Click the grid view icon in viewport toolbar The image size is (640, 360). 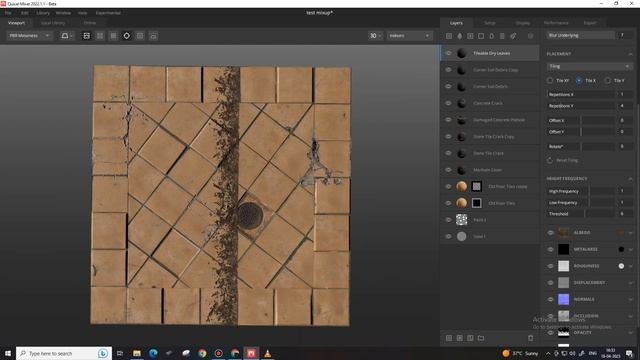tap(113, 36)
